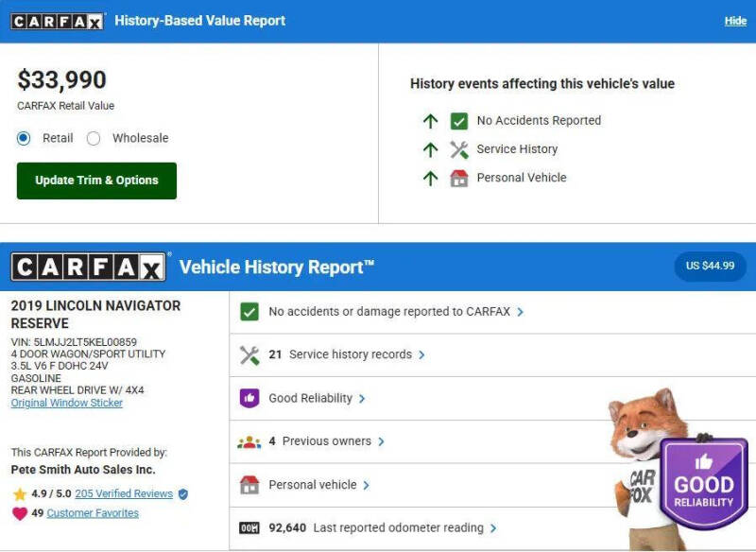Click the wrench service history icon in value report
The height and width of the screenshot is (552, 756).
(x=459, y=149)
